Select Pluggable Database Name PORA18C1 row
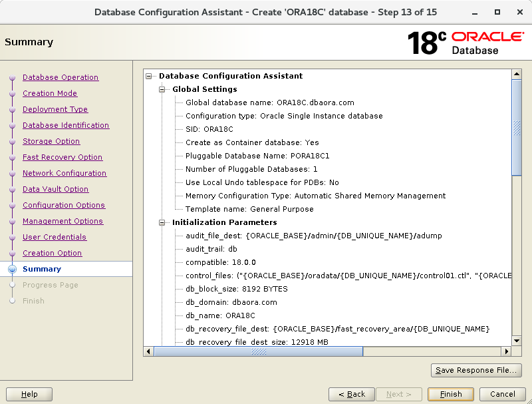The width and height of the screenshot is (532, 404). (x=257, y=156)
